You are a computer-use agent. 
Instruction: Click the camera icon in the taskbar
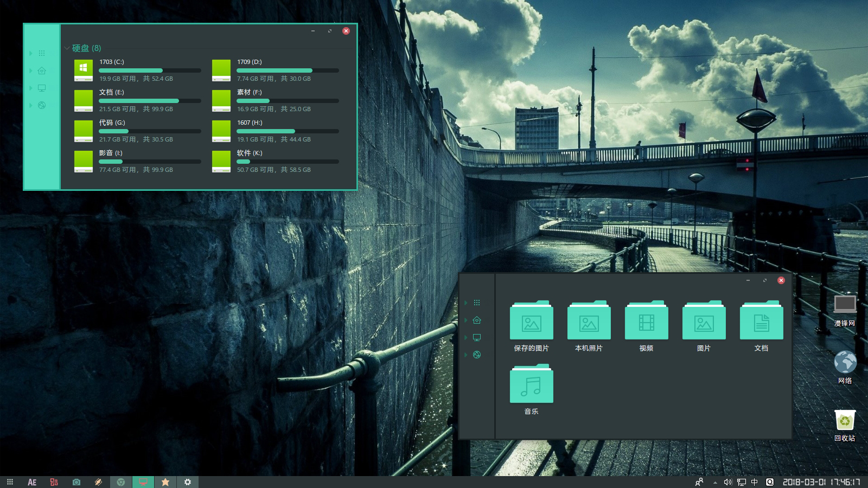coord(76,482)
